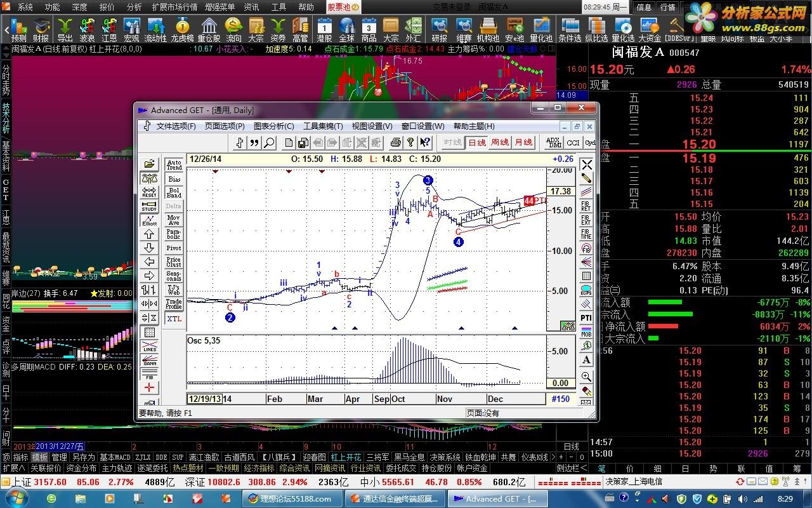Toggle the Seasonals study
The height and width of the screenshot is (508, 812).
(x=174, y=276)
